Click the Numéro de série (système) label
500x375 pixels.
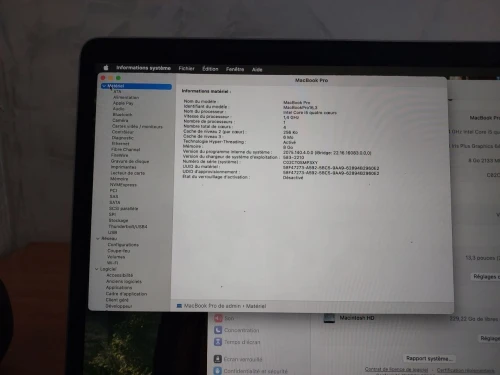click(211, 162)
